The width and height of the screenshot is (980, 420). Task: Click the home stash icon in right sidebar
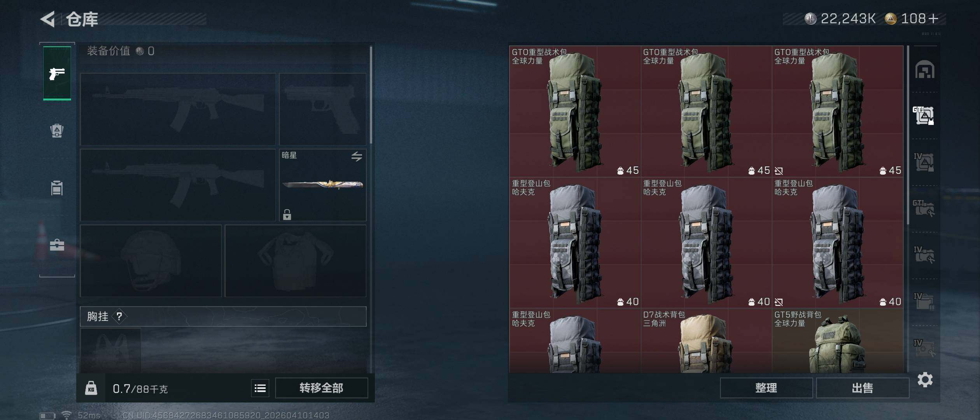pyautogui.click(x=924, y=70)
